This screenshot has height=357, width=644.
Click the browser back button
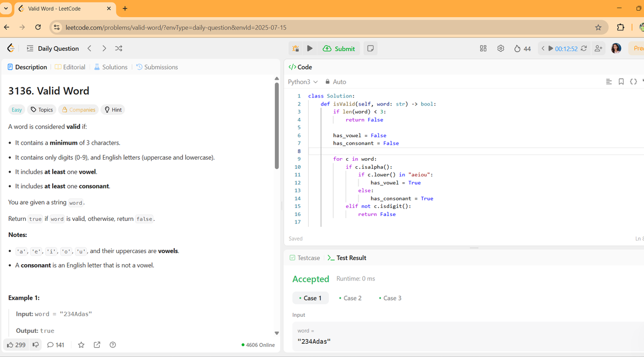6,27
